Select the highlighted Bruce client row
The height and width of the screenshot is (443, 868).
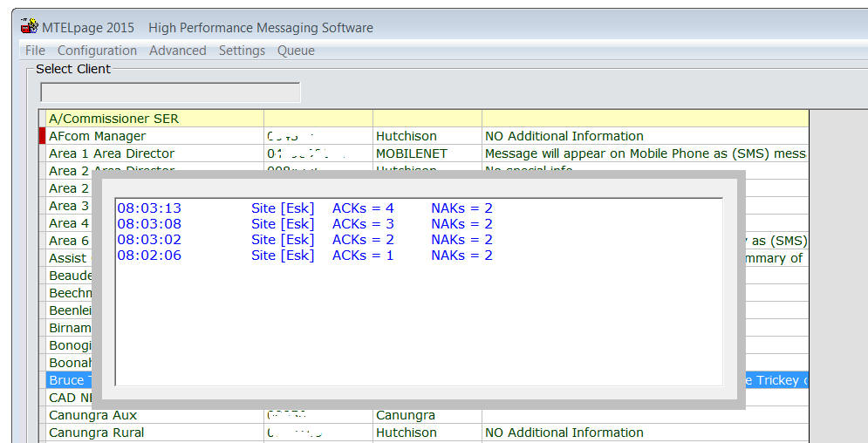[69, 380]
